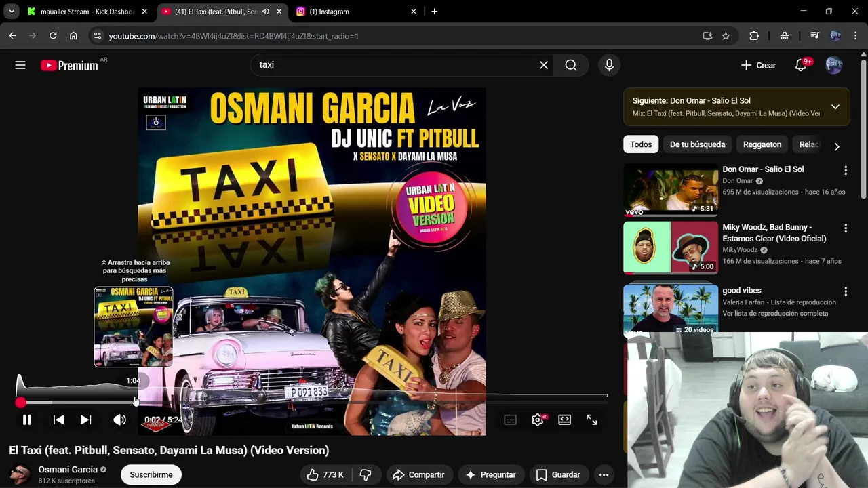Open the YouTube hamburger guide menu
The width and height of the screenshot is (868, 488).
[20, 65]
